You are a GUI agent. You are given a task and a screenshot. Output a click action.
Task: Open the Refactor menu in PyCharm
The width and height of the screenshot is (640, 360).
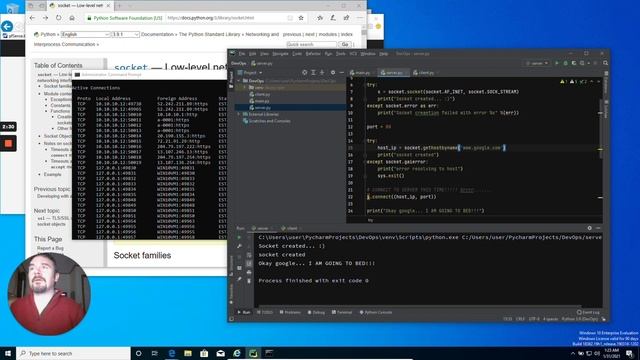point(313,53)
